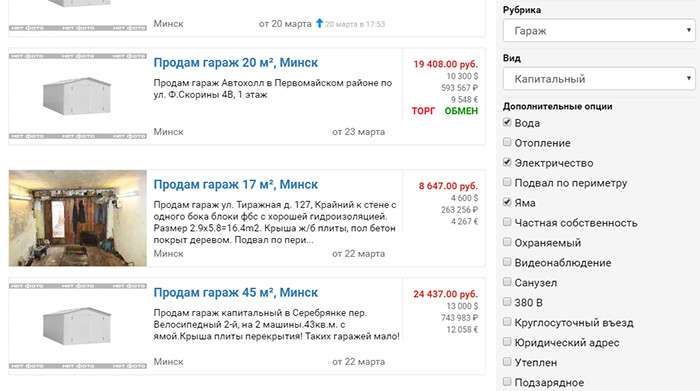Click placeholder garage image of 45 м² listing

[x=78, y=326]
